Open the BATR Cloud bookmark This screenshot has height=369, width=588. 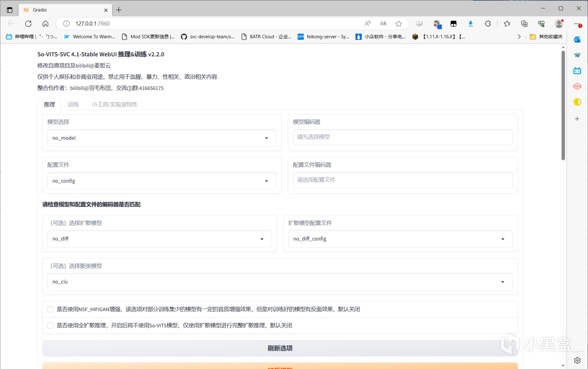point(266,37)
